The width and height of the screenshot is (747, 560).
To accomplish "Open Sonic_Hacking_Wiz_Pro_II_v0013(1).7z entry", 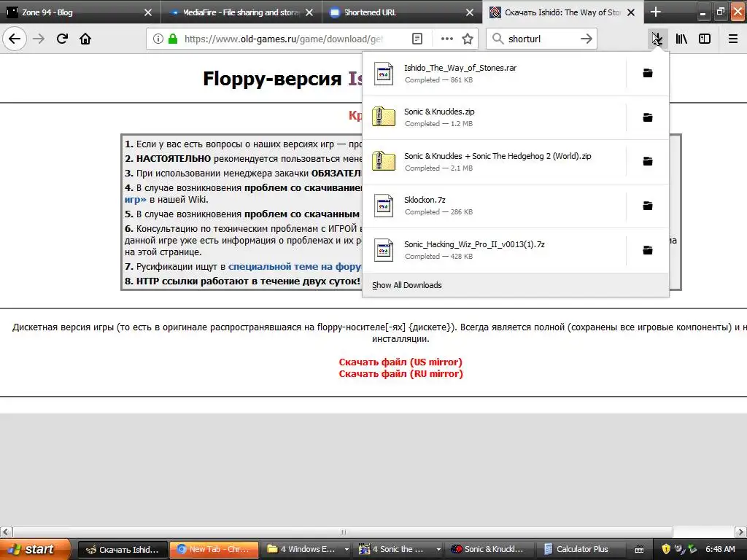I will (x=495, y=250).
